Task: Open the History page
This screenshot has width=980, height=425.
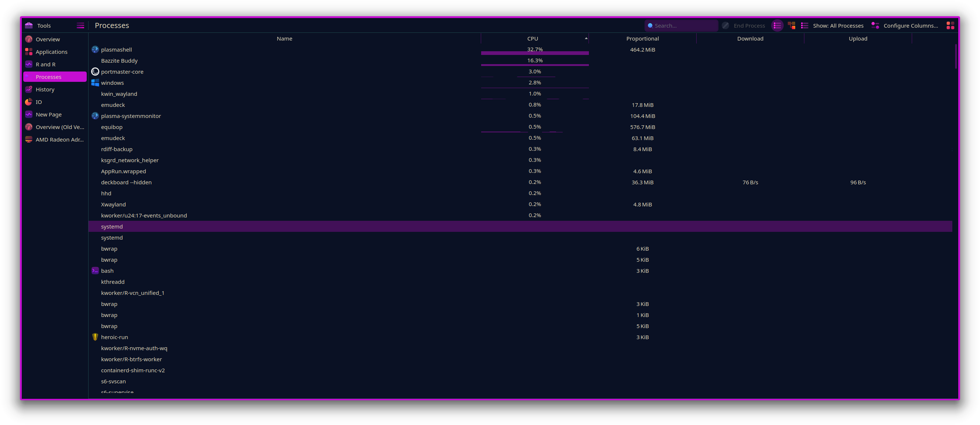Action: coord(45,89)
